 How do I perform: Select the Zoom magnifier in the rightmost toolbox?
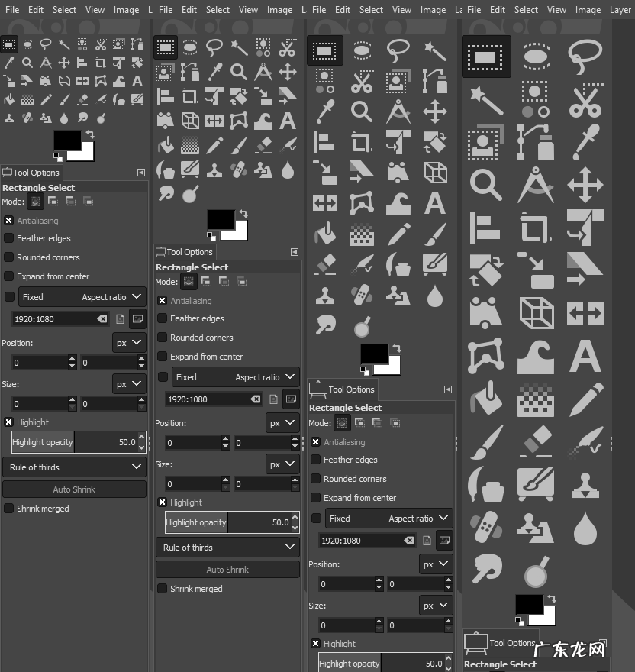[x=485, y=185]
